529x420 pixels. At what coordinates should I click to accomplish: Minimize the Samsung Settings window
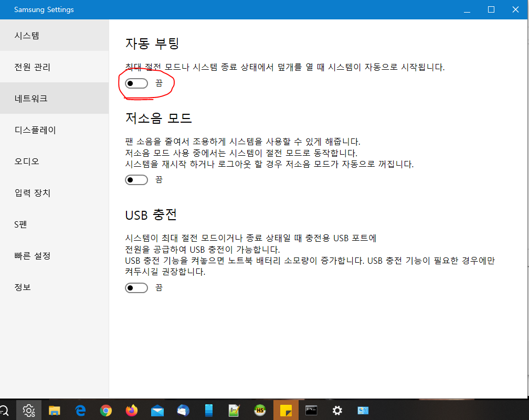pyautogui.click(x=467, y=9)
